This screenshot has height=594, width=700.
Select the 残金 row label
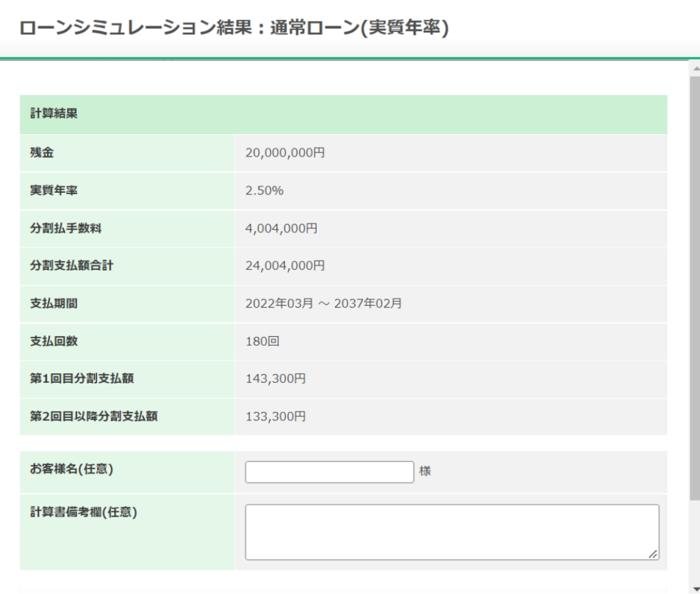point(38,152)
